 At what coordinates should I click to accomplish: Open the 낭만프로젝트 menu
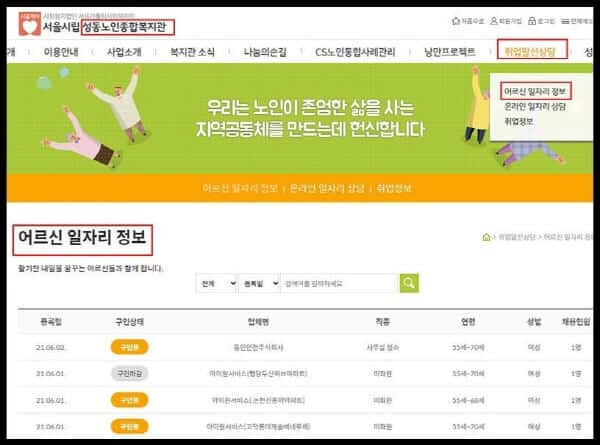[x=450, y=52]
